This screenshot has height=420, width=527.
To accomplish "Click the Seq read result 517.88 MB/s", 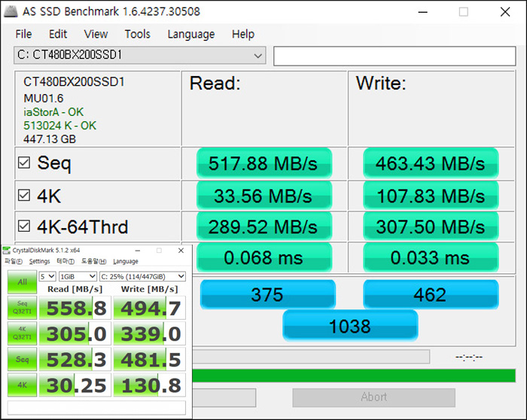I will tap(264, 163).
